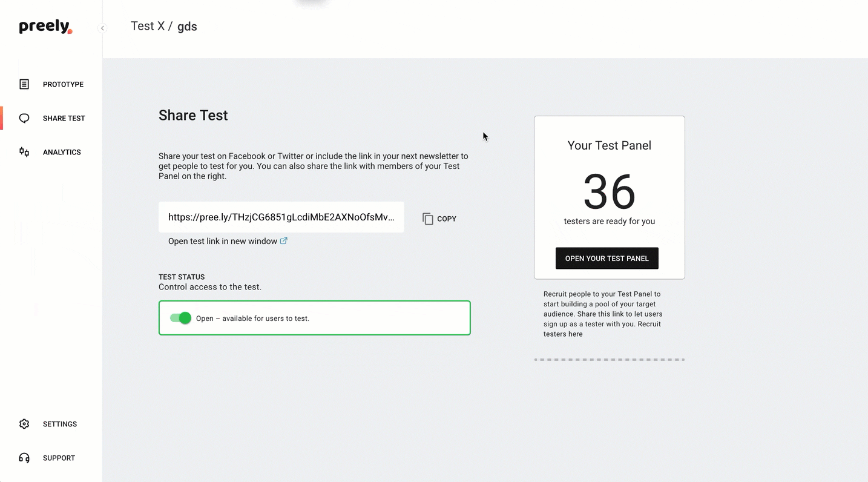This screenshot has width=868, height=482.
Task: Click the COPY button label
Action: [447, 219]
